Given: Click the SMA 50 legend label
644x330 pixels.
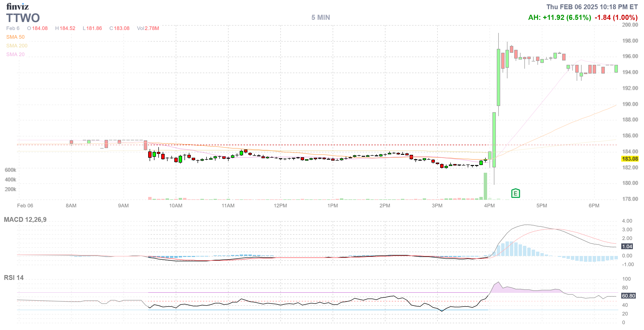Looking at the screenshot, I should tap(15, 37).
